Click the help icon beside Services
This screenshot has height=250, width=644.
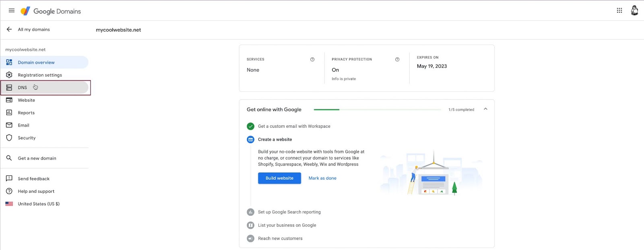[312, 59]
